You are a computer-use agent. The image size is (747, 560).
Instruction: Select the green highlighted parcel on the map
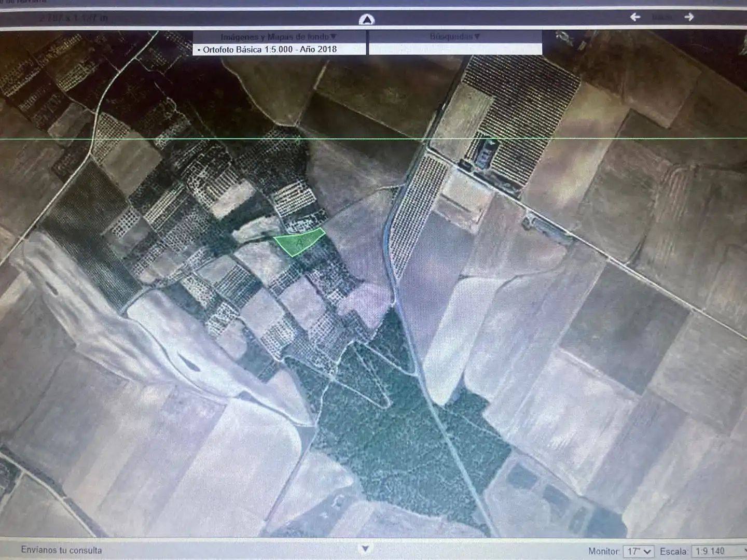click(x=299, y=242)
